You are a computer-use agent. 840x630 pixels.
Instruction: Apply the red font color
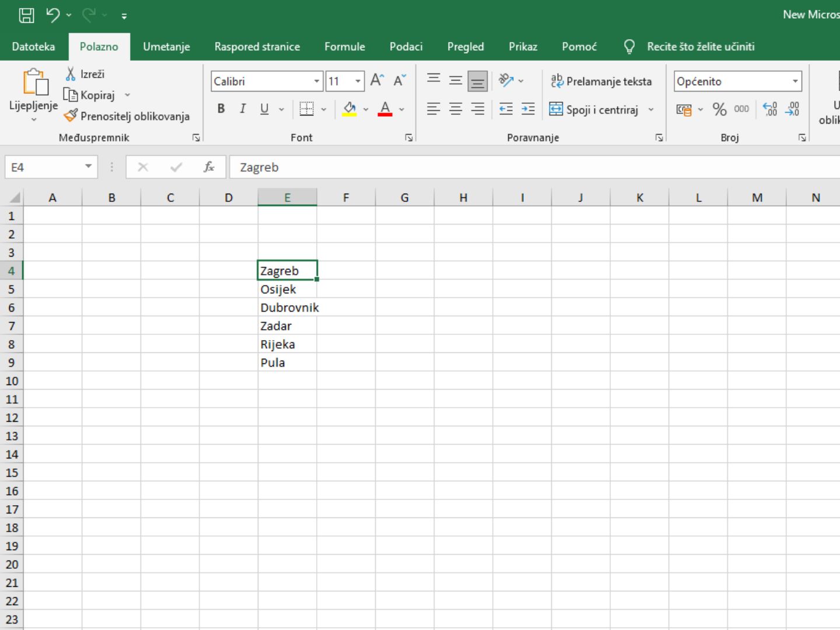[x=385, y=108]
